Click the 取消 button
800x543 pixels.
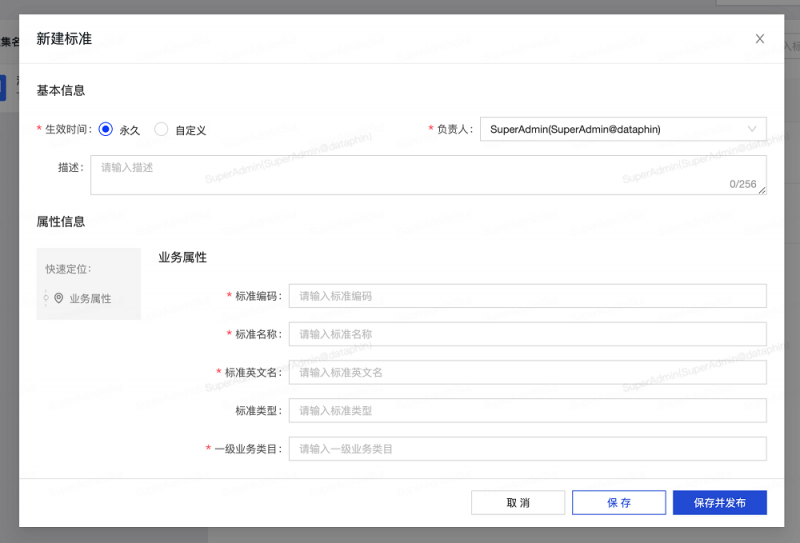518,502
